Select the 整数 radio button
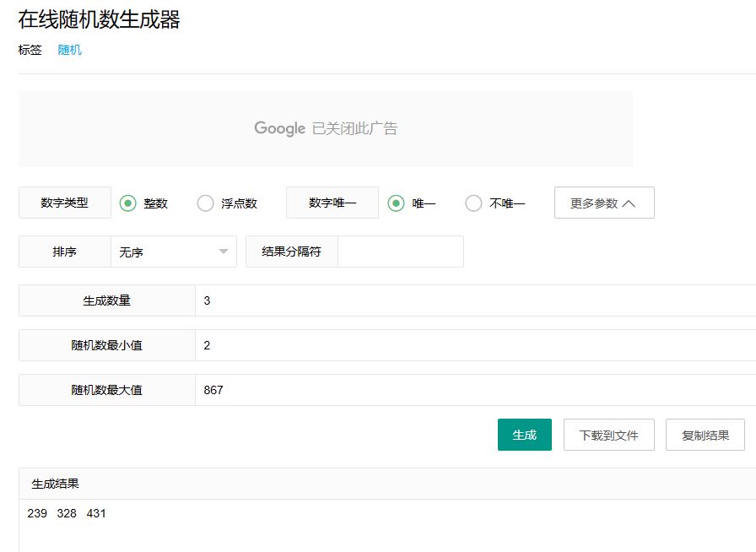This screenshot has width=756, height=552. tap(128, 203)
